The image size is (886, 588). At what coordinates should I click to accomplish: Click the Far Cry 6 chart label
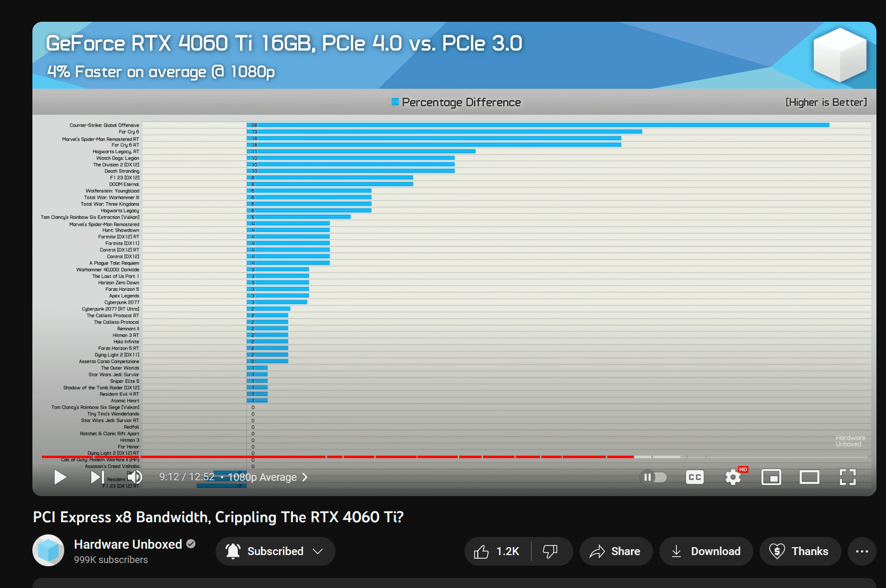(129, 132)
